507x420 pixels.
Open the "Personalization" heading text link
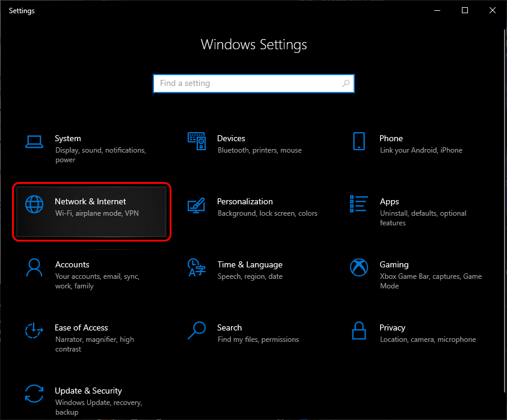pos(245,201)
